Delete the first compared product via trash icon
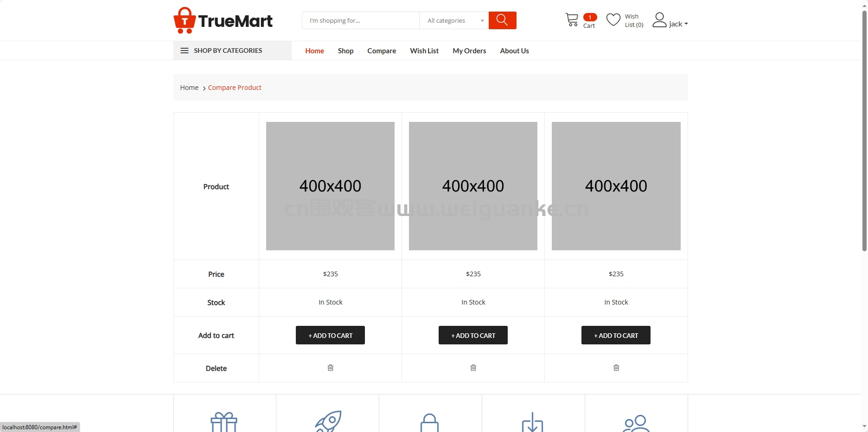Screen dimensions: 868x432 (331, 368)
